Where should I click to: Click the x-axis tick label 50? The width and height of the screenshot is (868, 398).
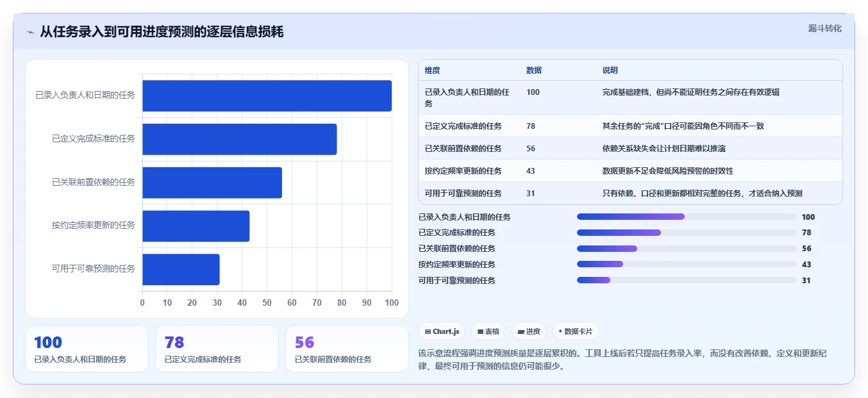267,303
